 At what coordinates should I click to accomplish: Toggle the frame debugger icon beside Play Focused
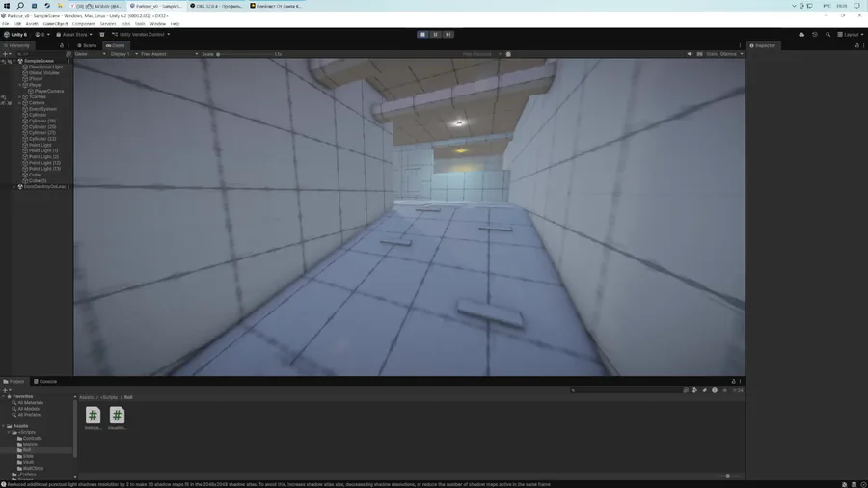click(x=508, y=54)
